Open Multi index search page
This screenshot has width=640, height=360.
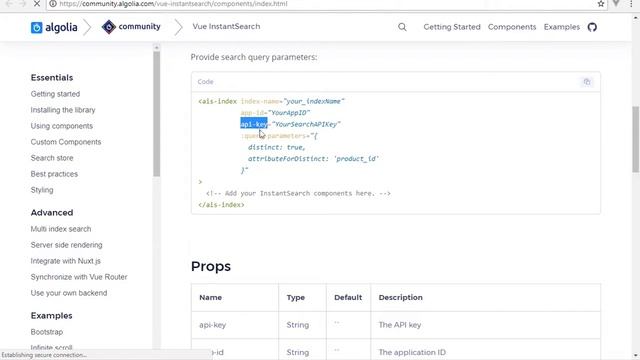click(61, 229)
